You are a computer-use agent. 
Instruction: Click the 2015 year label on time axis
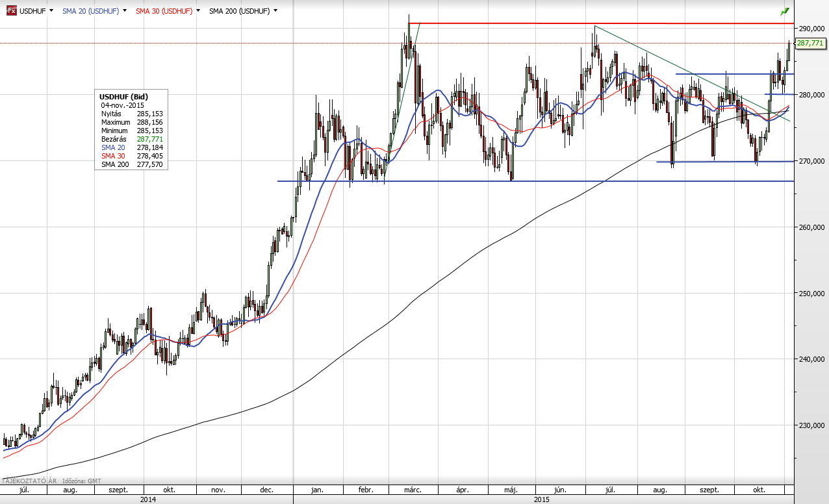542,499
